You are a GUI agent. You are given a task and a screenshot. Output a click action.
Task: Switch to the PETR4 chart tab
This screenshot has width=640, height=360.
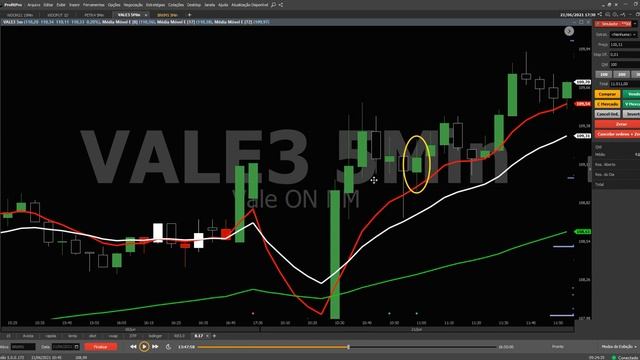point(94,15)
